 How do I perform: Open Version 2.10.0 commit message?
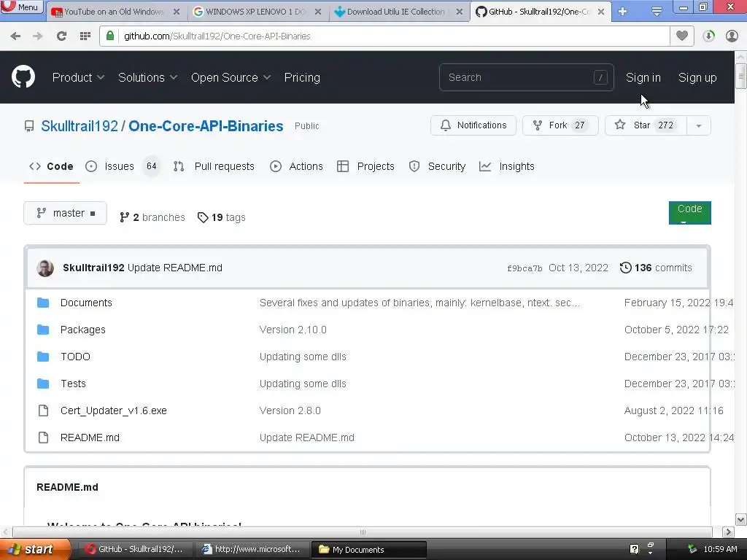293,330
